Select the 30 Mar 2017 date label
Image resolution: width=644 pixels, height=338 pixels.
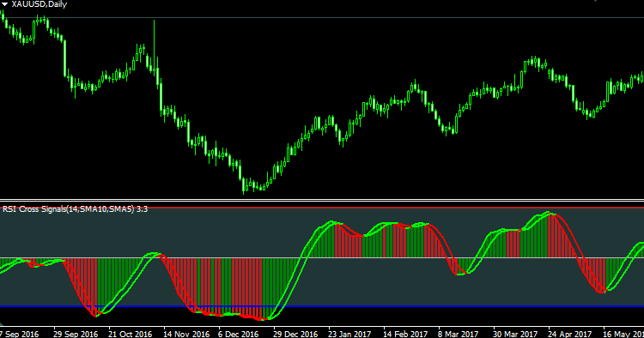[x=515, y=334]
